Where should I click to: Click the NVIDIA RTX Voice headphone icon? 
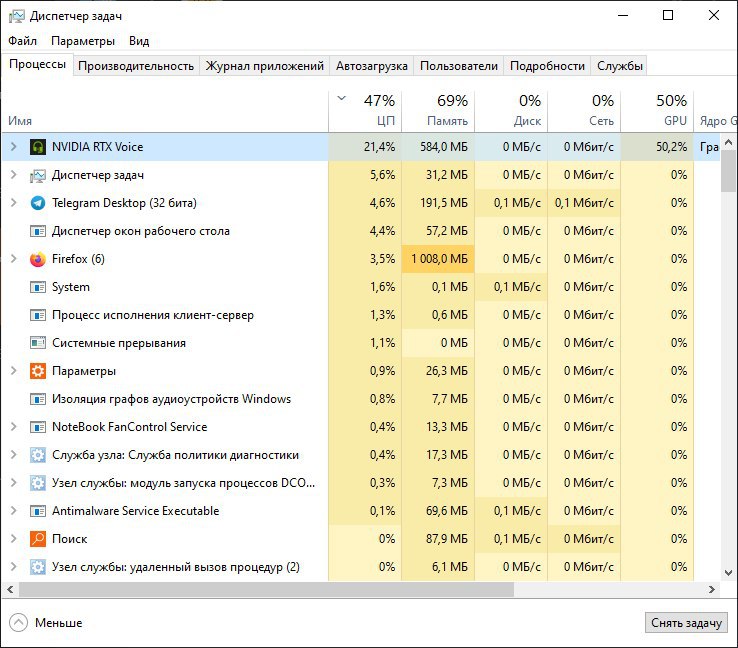[38, 147]
